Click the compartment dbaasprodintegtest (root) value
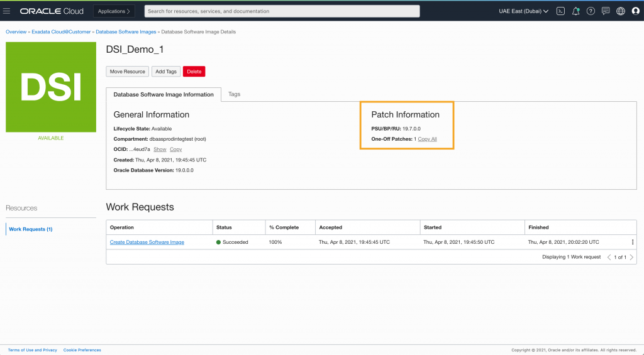Image resolution: width=644 pixels, height=355 pixels. [178, 139]
